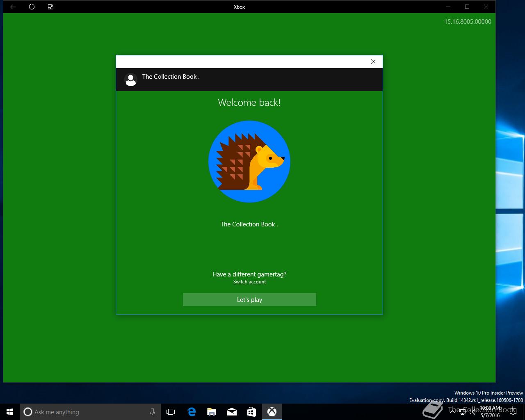Open the Windows Start menu
This screenshot has height=420, width=525.
point(10,412)
